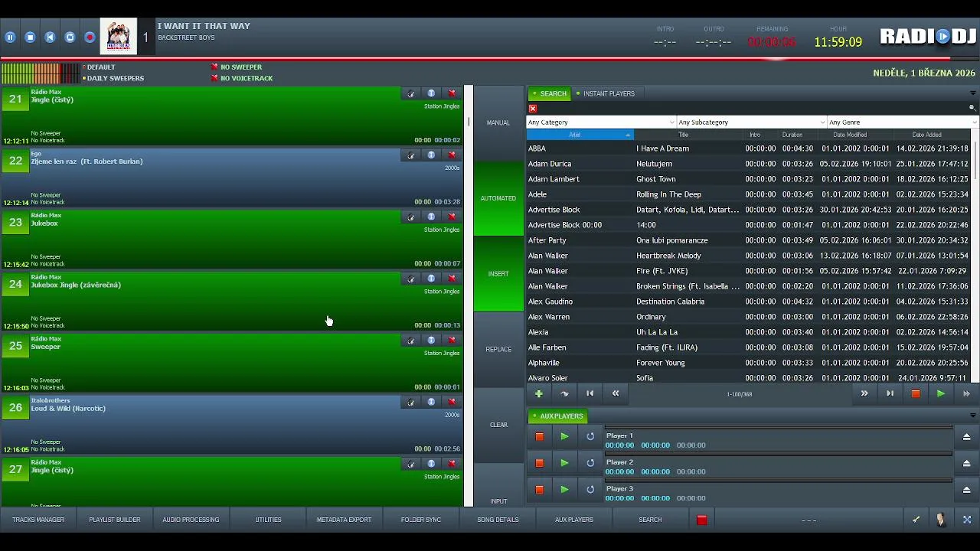
Task: Remove playlist item 22 with red X
Action: point(452,155)
